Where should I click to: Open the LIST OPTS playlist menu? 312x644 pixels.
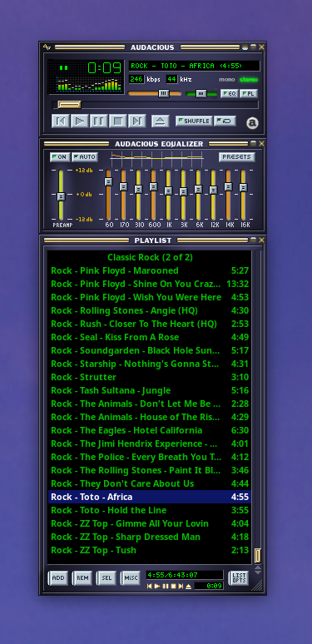tap(239, 578)
